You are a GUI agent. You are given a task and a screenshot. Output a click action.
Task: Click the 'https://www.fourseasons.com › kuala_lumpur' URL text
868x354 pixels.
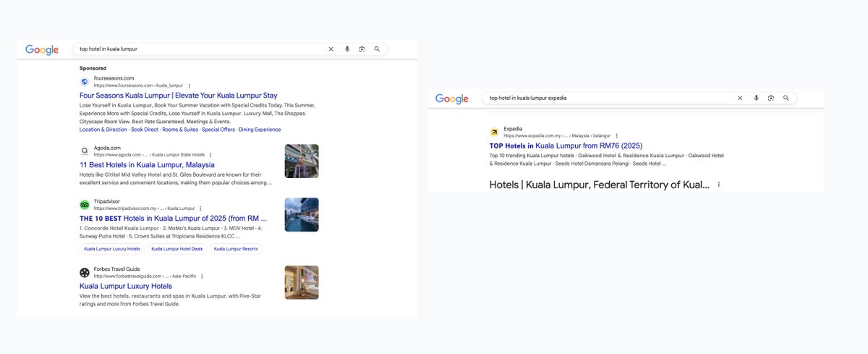pyautogui.click(x=138, y=85)
